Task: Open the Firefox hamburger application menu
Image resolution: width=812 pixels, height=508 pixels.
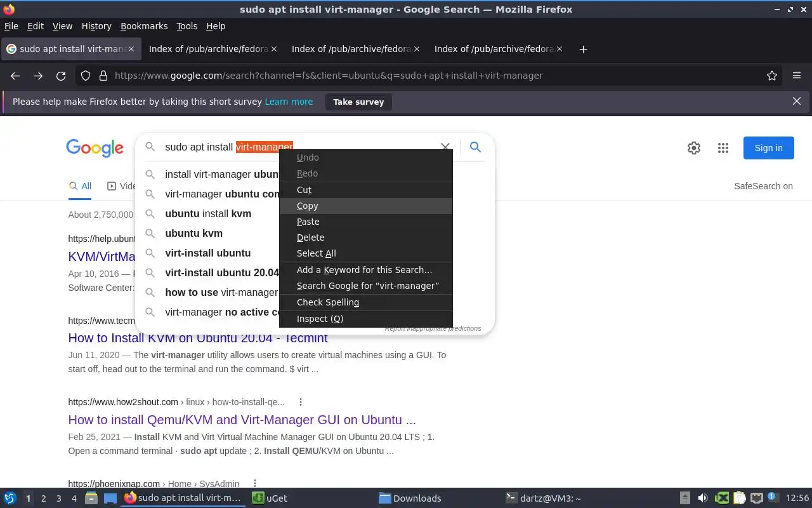Action: 797,76
